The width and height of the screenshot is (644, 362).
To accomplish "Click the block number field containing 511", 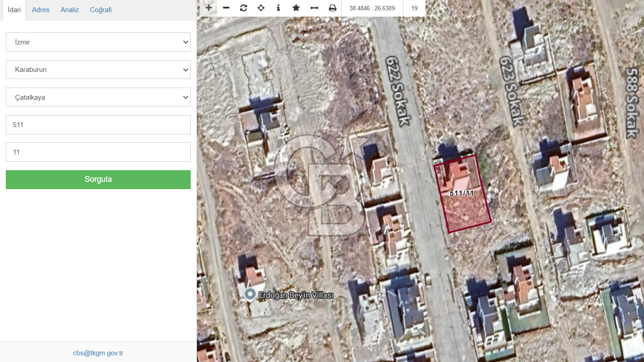I will [98, 124].
